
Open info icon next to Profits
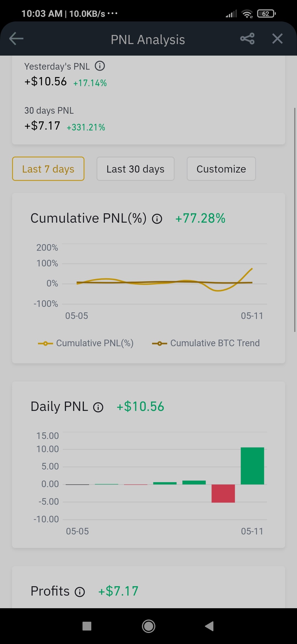(80, 592)
